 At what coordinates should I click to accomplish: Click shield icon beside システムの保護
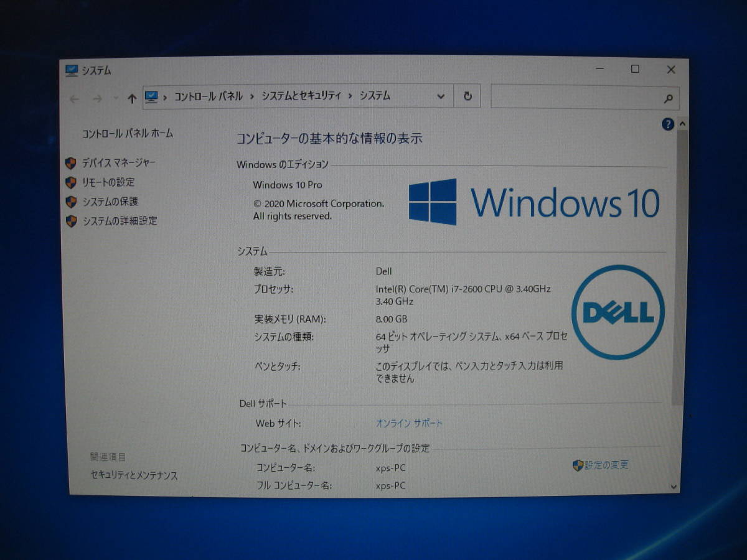coord(71,202)
